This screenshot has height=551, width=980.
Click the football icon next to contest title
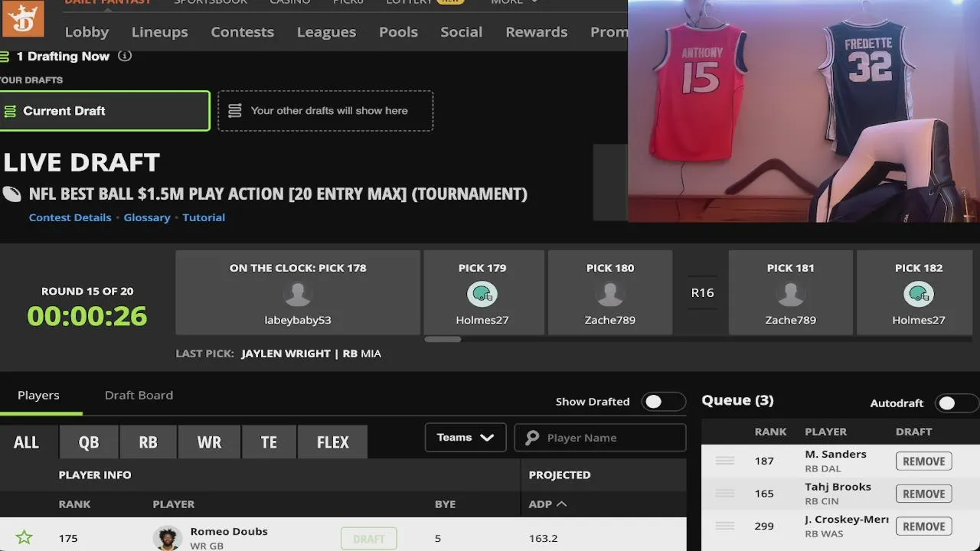[11, 194]
